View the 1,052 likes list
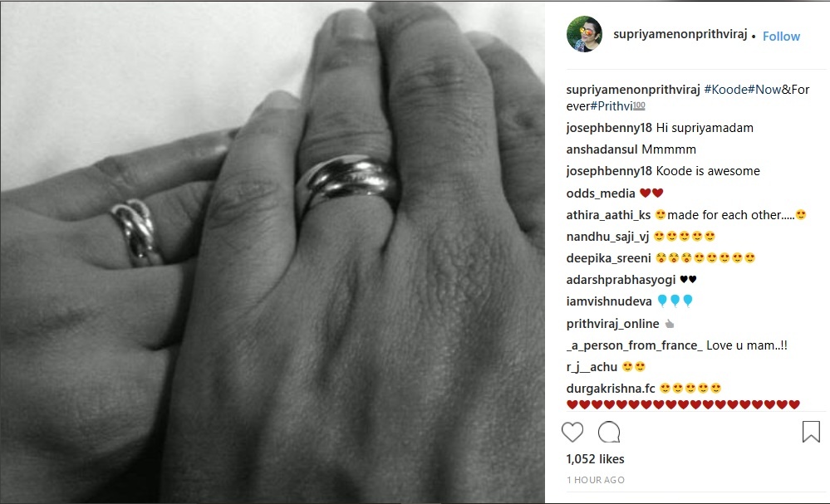 (595, 459)
